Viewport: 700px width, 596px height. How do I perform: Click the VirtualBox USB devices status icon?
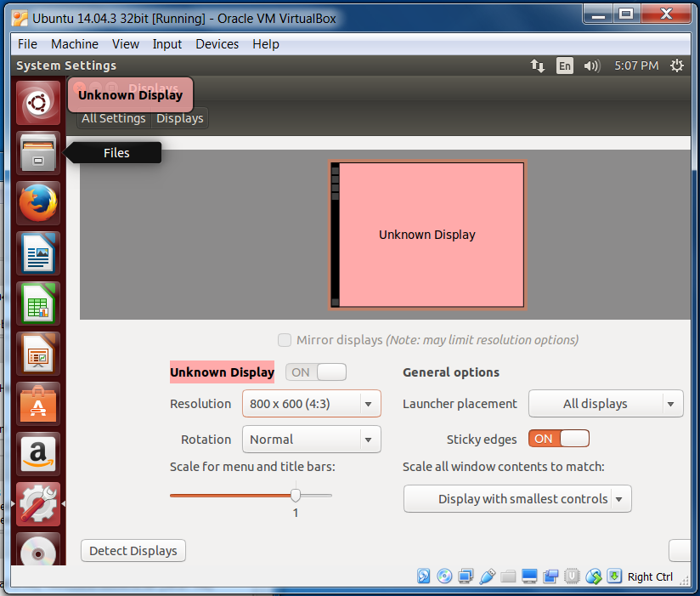pos(488,576)
